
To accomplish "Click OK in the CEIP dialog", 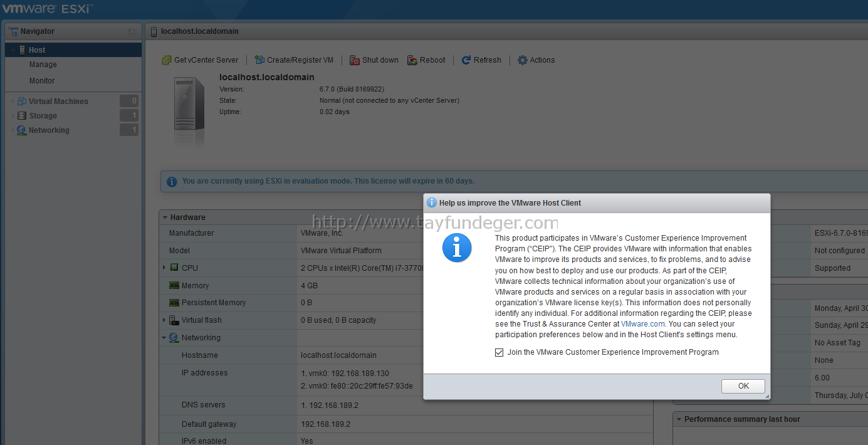I will [743, 386].
